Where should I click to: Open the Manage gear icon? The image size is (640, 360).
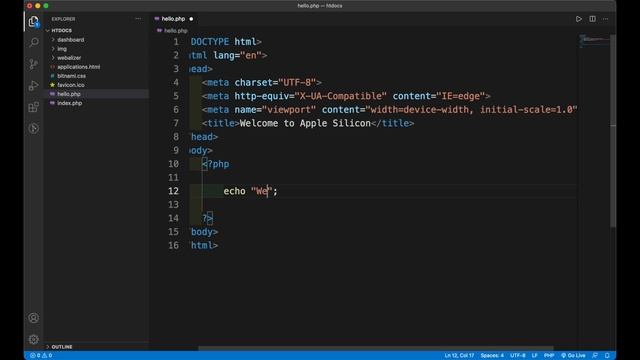click(34, 339)
